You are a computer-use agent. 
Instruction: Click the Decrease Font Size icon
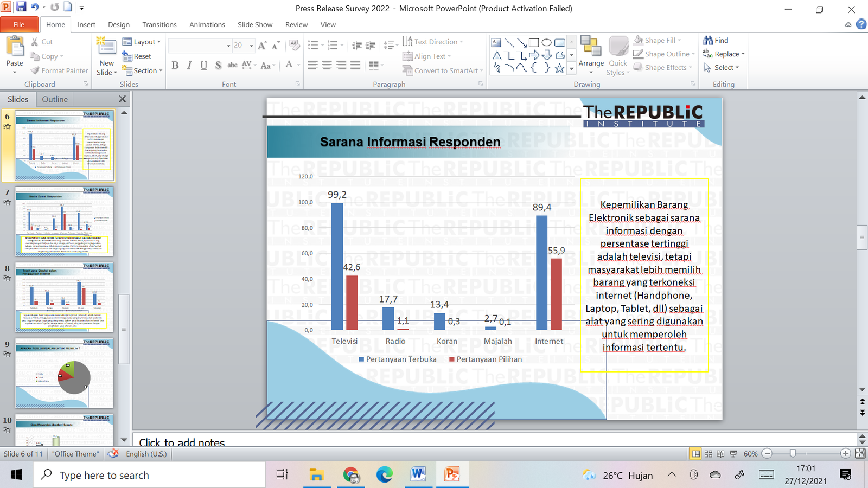[276, 46]
